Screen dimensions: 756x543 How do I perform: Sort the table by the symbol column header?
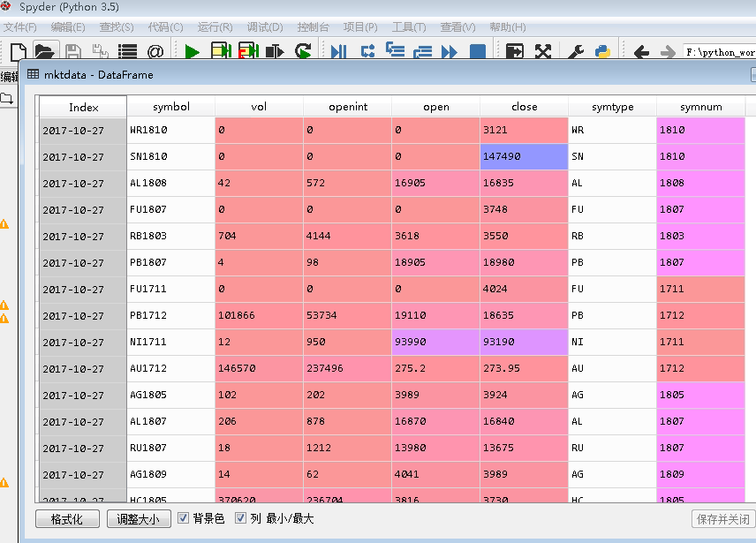[171, 106]
